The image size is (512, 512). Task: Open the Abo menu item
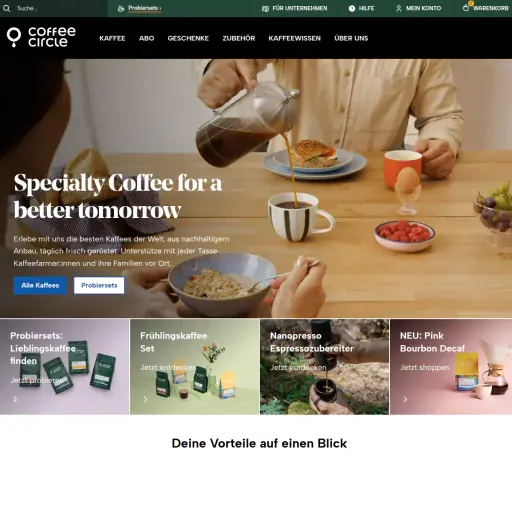pos(146,38)
